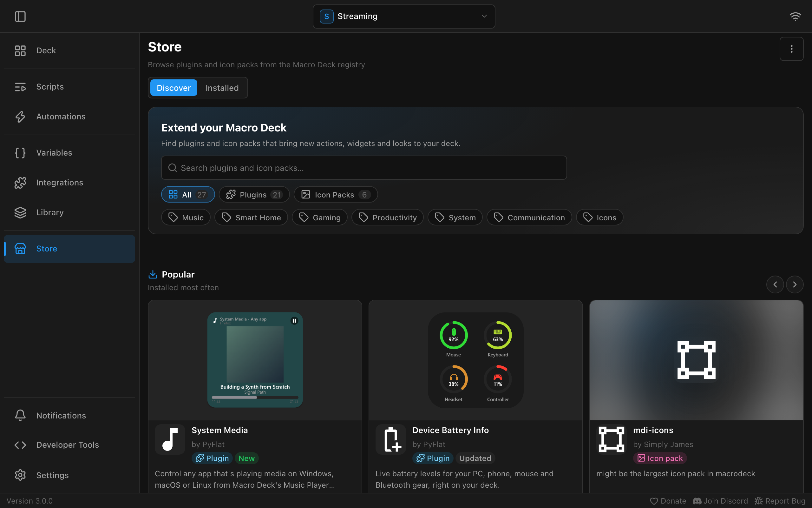The height and width of the screenshot is (508, 812).
Task: Open the Deck page
Action: (x=69, y=50)
